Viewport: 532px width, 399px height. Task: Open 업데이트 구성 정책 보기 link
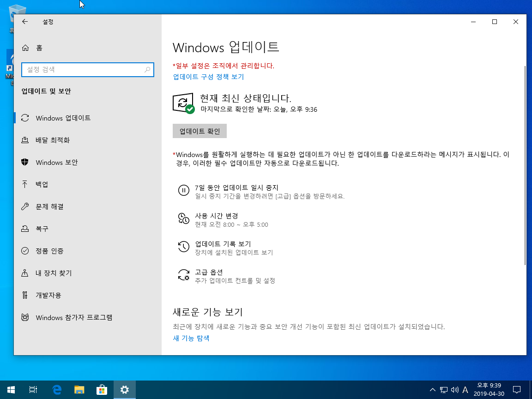click(x=208, y=77)
